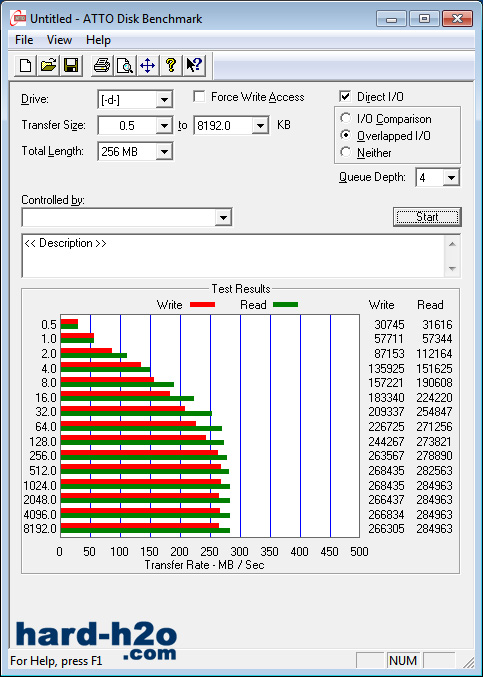
Task: Close the ATTO Disk Benchmark window
Action: 458,19
